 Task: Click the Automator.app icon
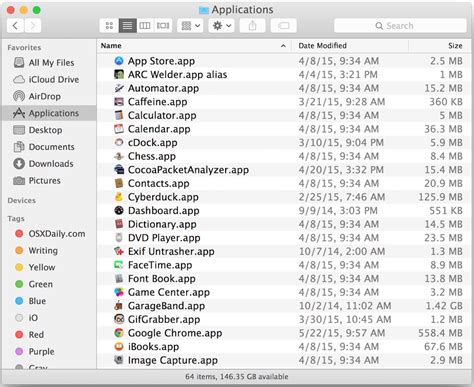[119, 88]
